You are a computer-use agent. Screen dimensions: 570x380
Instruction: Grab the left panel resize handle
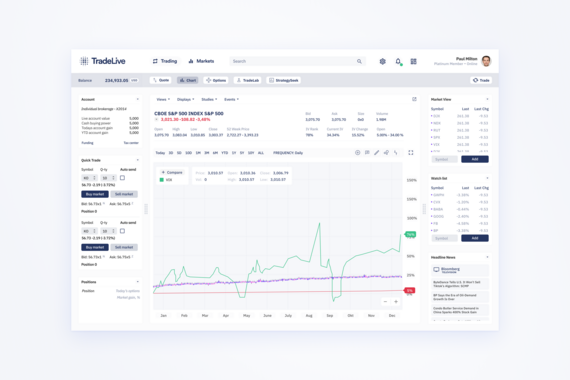point(146,209)
